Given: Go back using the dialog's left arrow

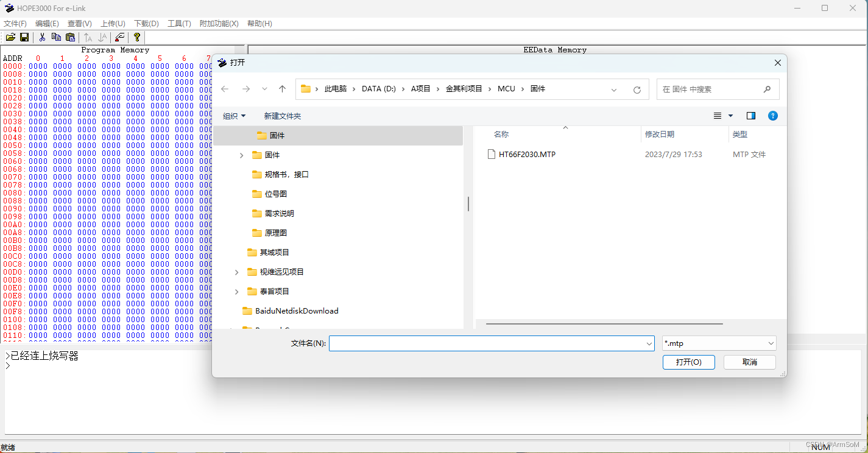Looking at the screenshot, I should pos(225,89).
